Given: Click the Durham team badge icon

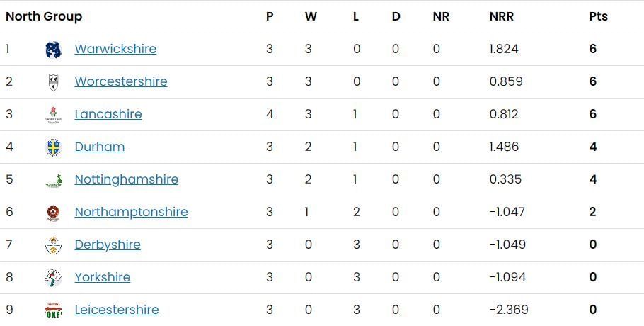Looking at the screenshot, I should pos(53,147).
